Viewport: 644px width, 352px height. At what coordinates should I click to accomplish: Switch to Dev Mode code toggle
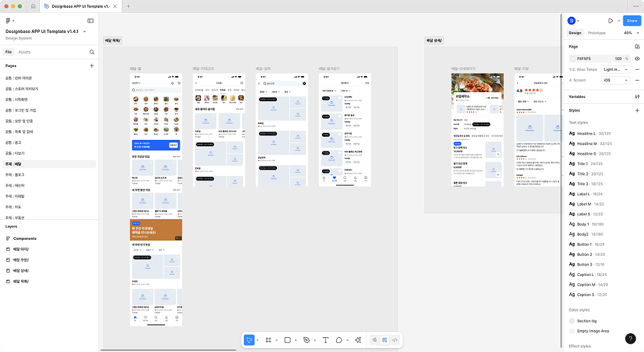click(x=395, y=340)
